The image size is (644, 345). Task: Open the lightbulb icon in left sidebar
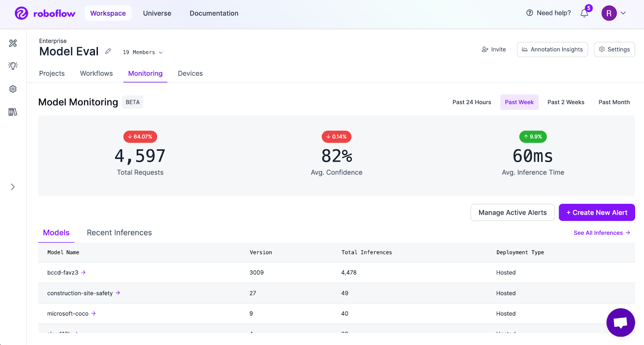point(13,66)
